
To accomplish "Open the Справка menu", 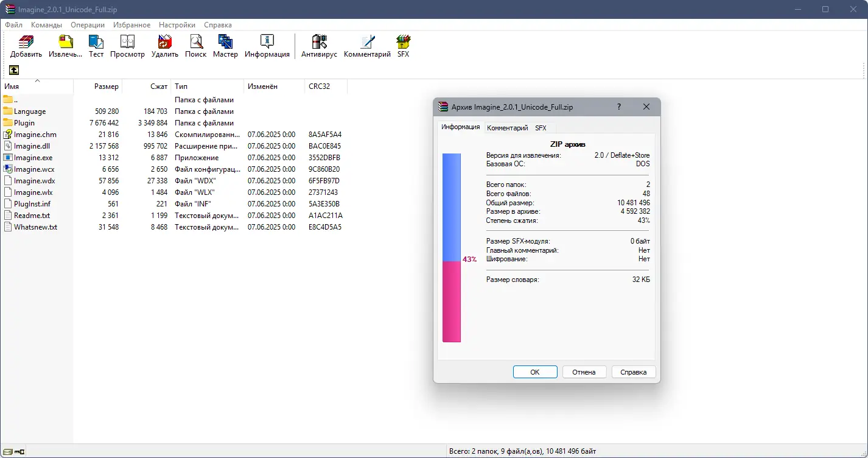I will (218, 25).
